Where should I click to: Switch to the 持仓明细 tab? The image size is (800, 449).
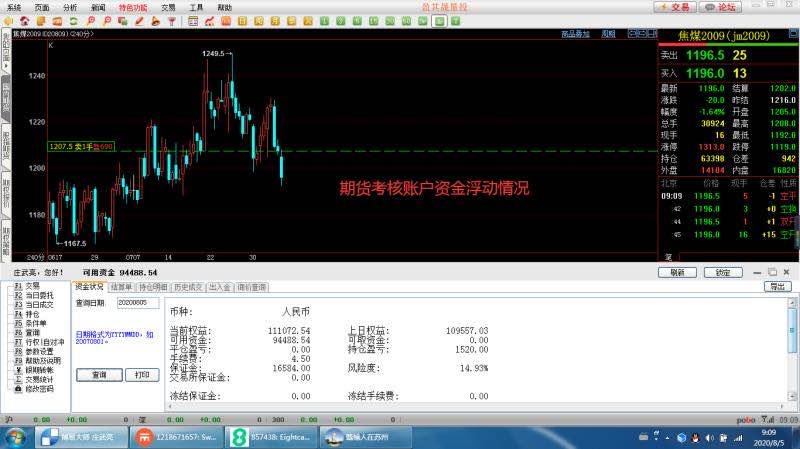point(153,287)
